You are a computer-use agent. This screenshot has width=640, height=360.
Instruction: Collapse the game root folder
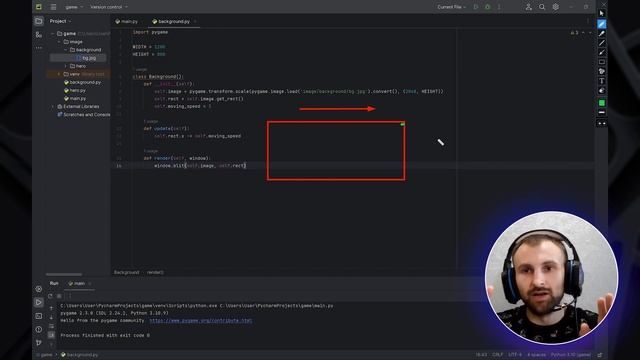click(x=53, y=33)
